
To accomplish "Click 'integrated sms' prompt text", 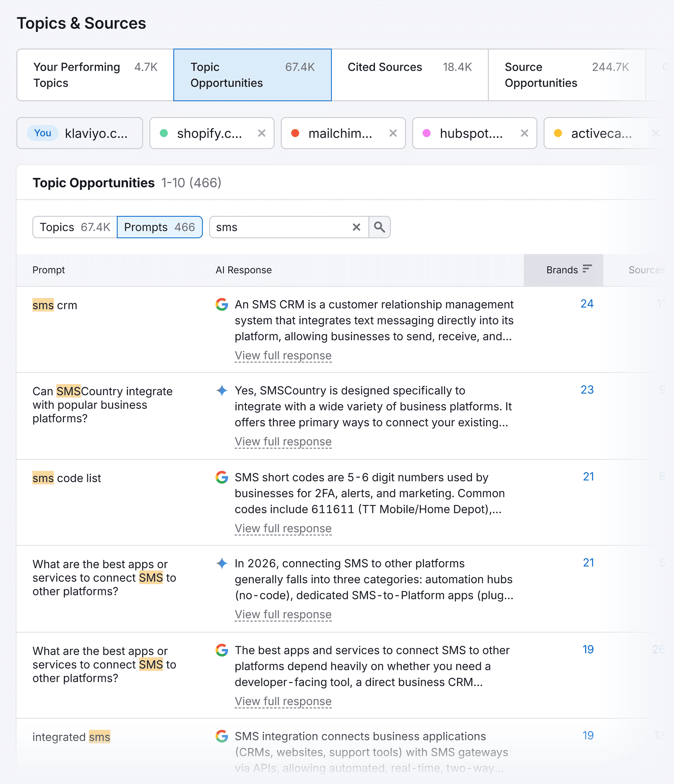I will [71, 737].
